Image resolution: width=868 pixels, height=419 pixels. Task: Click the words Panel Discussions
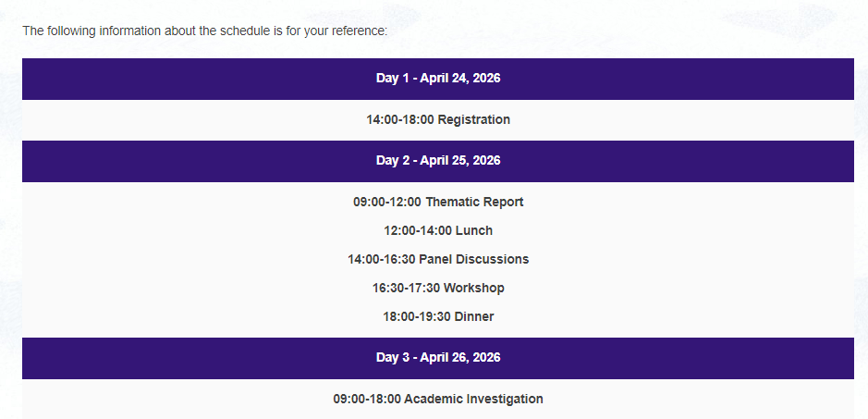[474, 259]
